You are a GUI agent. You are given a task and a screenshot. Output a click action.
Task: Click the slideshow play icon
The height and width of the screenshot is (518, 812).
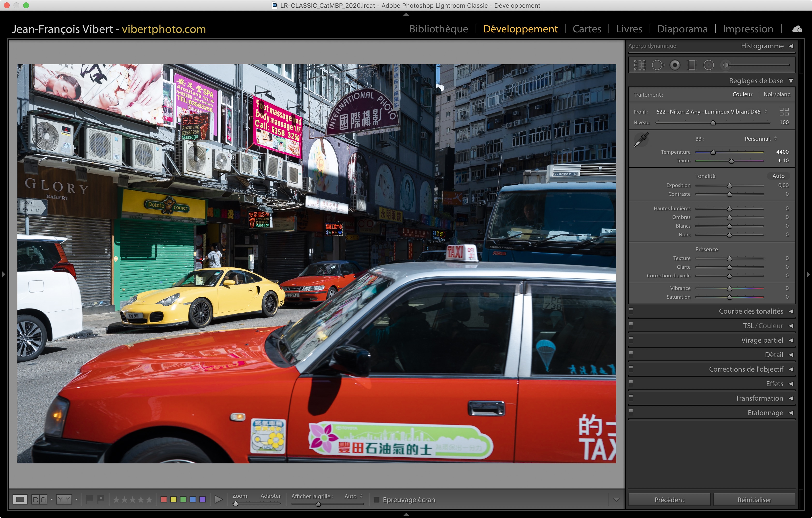218,499
